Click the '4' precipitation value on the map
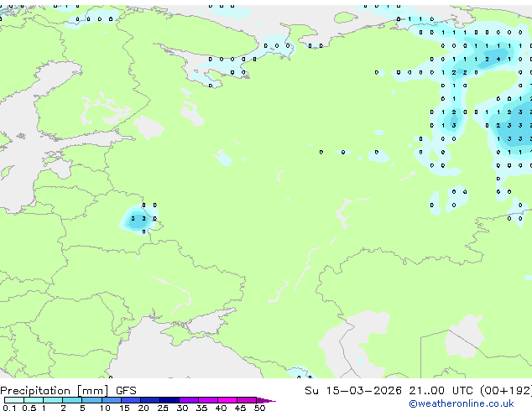 tap(498, 59)
